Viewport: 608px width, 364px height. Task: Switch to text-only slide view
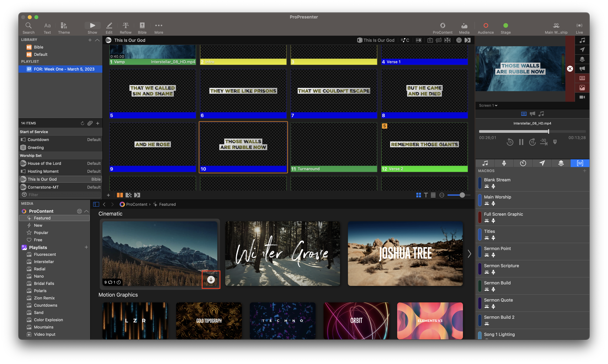pos(426,195)
